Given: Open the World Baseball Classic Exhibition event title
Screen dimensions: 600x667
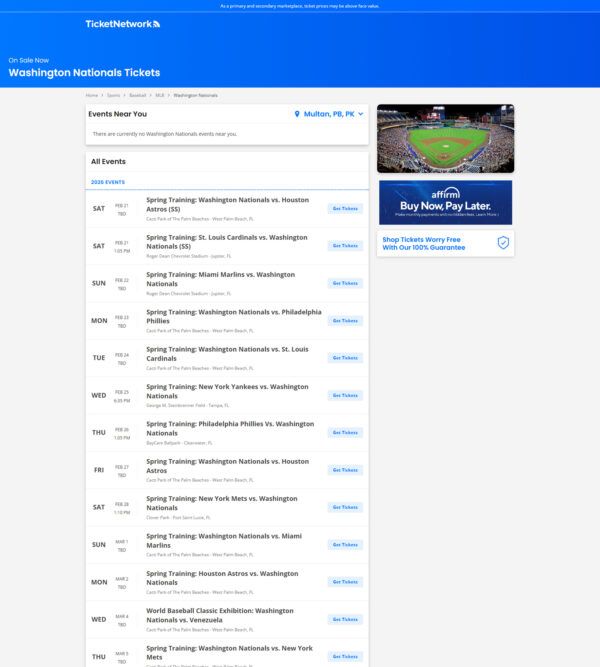Looking at the screenshot, I should (220, 615).
